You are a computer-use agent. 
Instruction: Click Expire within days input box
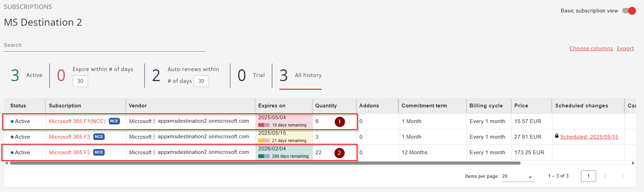[x=80, y=81]
